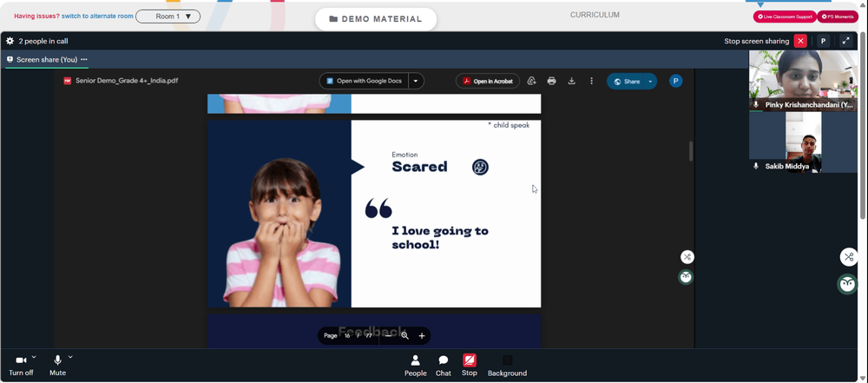This screenshot has width=868, height=383.
Task: Open the P account avatar
Action: 675,81
